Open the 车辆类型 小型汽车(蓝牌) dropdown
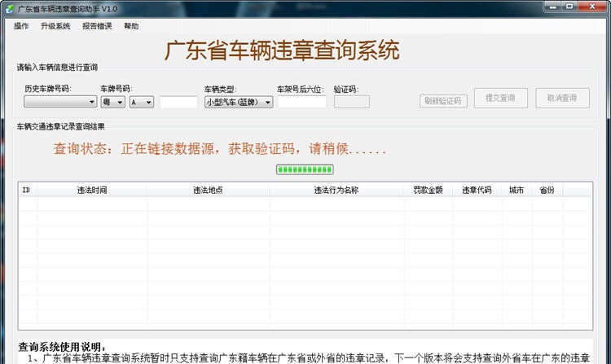Screen dimensions: 611x364 (239, 102)
